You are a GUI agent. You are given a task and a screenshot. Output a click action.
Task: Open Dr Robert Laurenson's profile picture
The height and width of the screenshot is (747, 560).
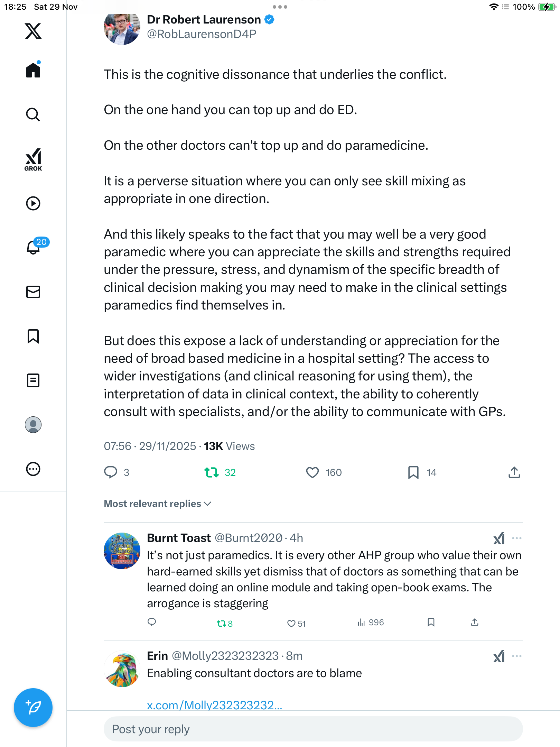(122, 28)
